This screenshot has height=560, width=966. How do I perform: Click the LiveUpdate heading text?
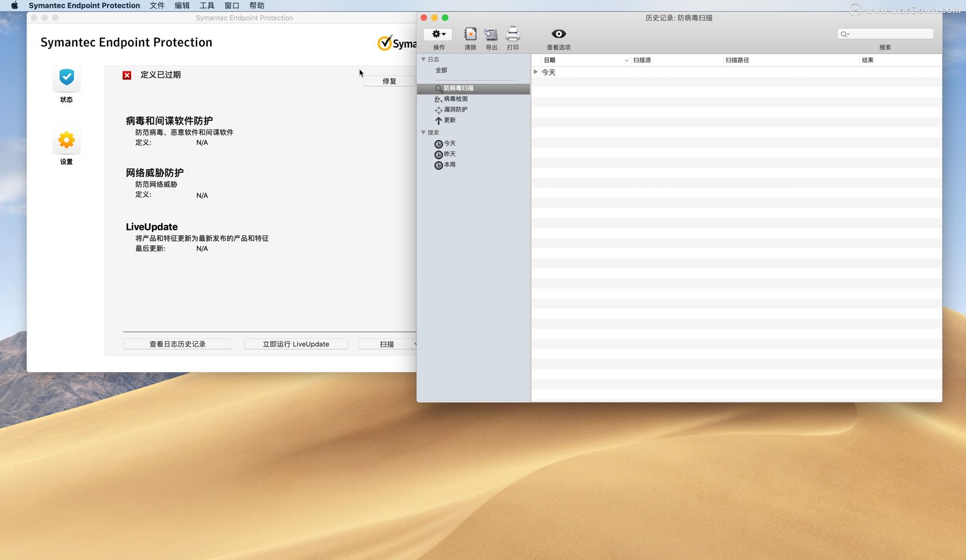tap(152, 227)
